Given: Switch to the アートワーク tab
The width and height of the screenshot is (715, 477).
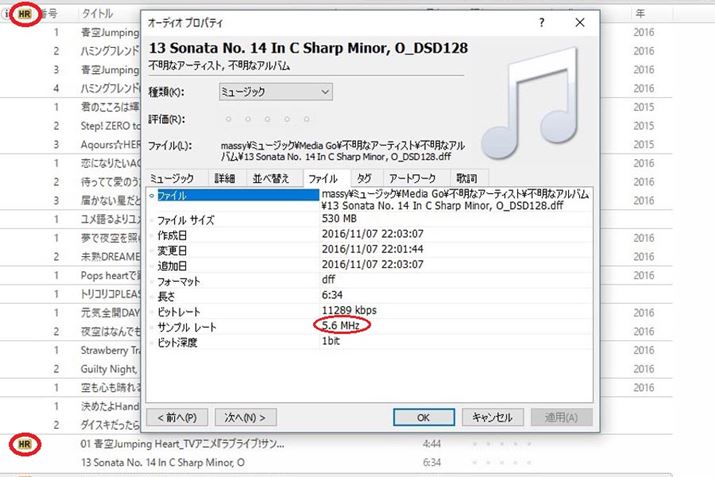Looking at the screenshot, I should pyautogui.click(x=413, y=178).
